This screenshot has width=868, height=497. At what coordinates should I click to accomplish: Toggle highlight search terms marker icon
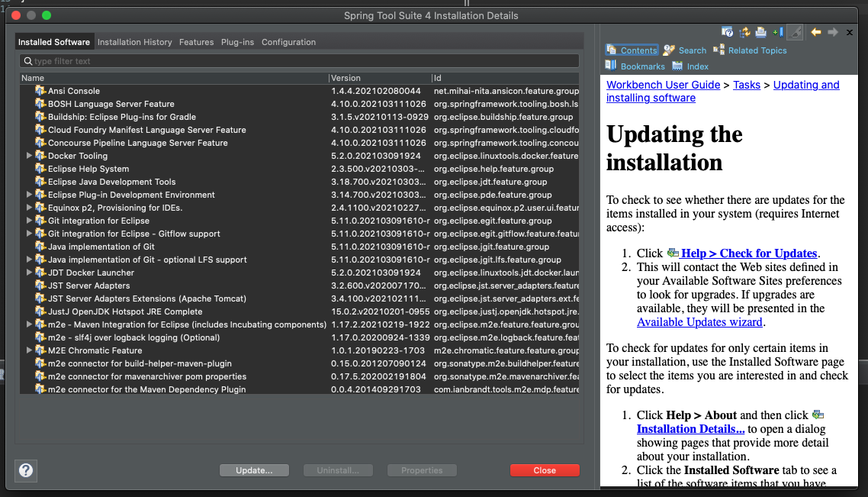tap(795, 32)
